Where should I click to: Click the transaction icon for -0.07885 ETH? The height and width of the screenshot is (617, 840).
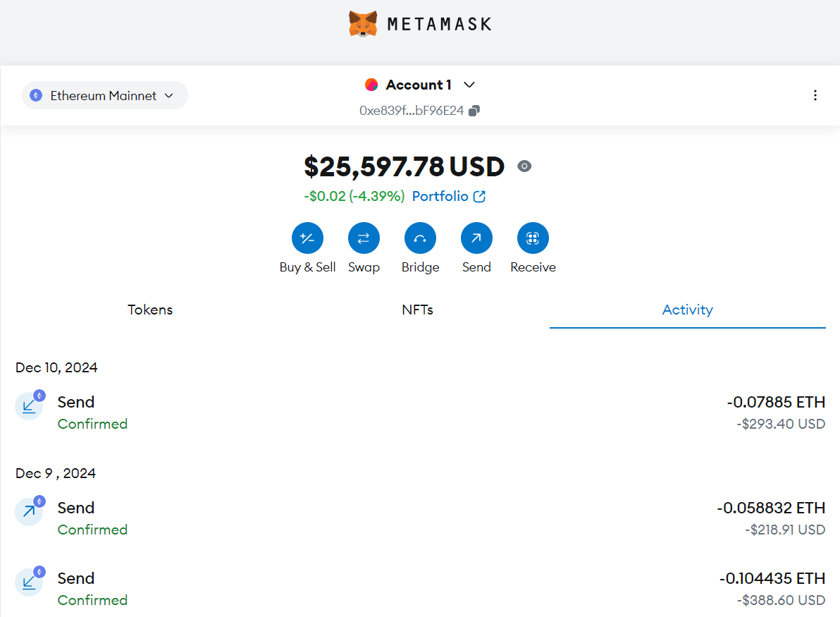coord(29,406)
